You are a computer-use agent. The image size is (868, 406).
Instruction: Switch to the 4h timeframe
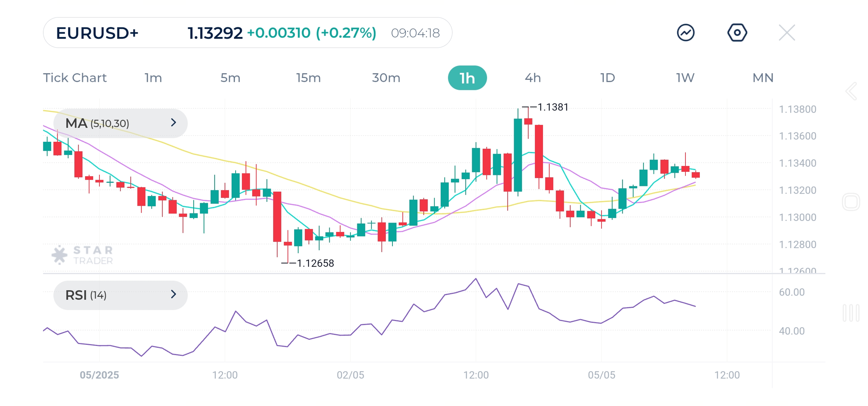(533, 78)
